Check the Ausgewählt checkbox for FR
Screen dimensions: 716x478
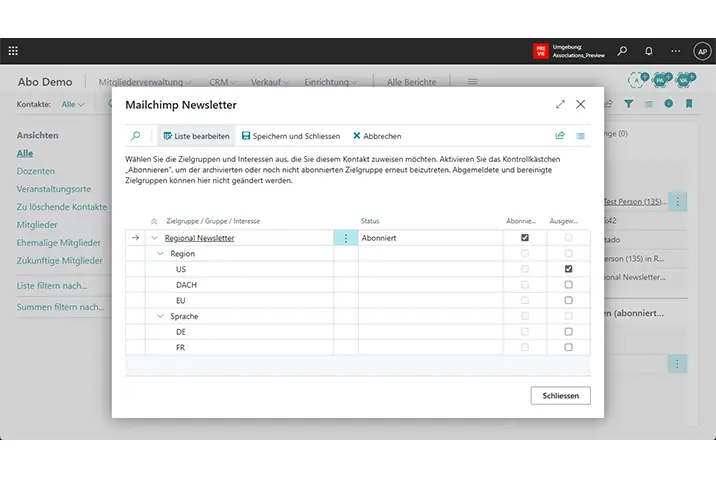pyautogui.click(x=569, y=347)
